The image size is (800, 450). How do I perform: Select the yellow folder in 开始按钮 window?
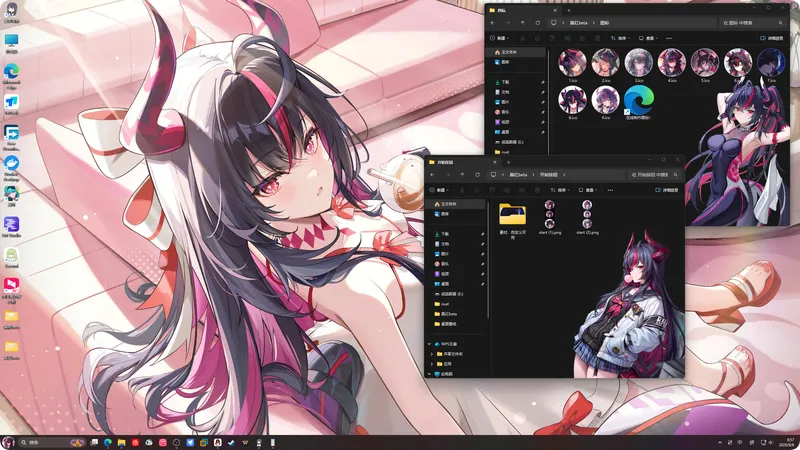512,215
